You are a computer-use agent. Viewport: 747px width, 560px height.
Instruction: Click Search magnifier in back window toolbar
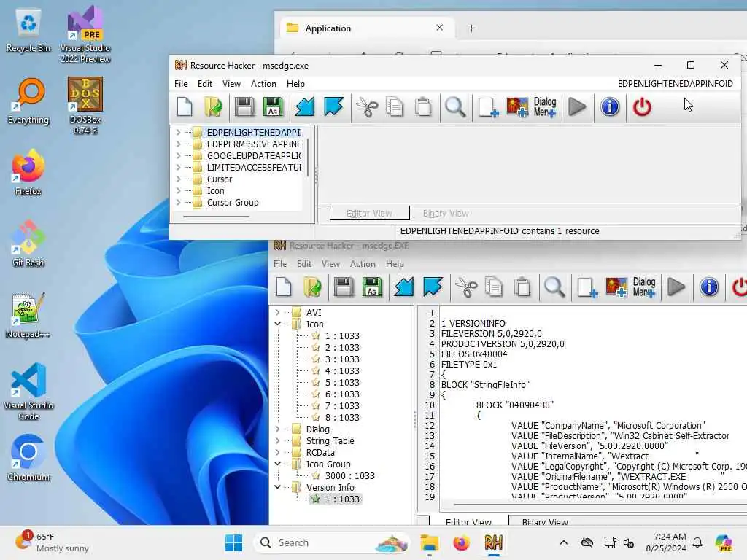(x=554, y=287)
